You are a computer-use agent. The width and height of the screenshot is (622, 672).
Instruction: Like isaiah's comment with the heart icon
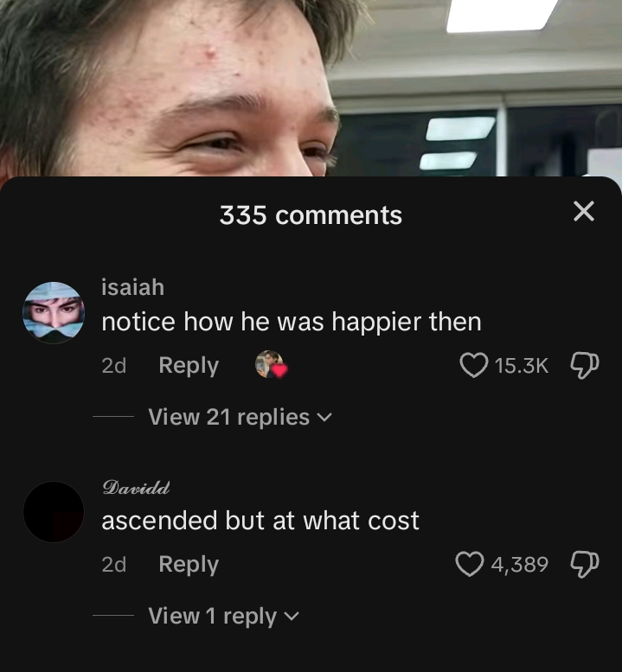pos(474,365)
